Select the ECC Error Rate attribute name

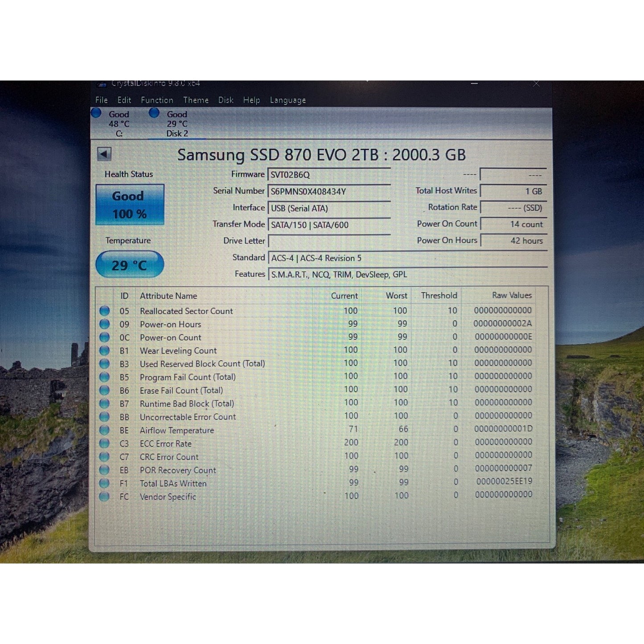pyautogui.click(x=166, y=444)
